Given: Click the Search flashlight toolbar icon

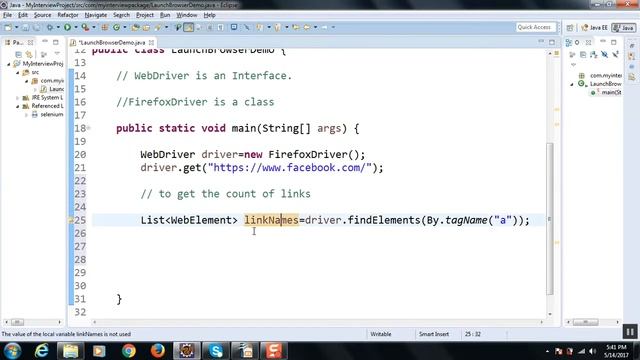Looking at the screenshot, I should (158, 27).
